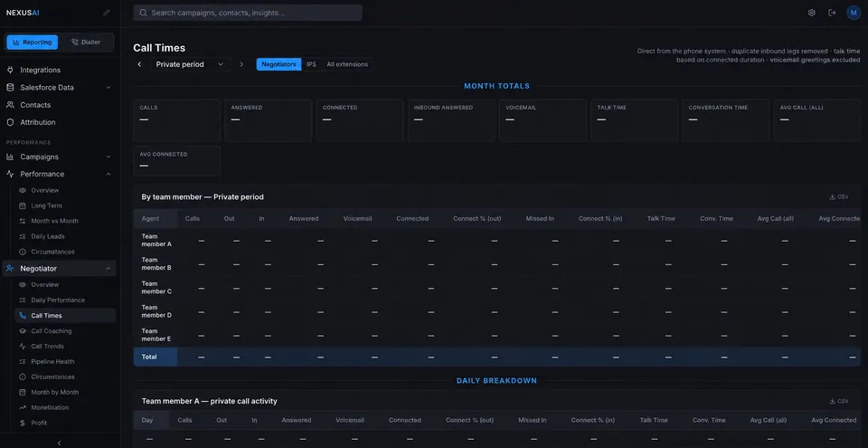The height and width of the screenshot is (448, 868).
Task: Click in the search campaigns field
Action: (x=248, y=13)
